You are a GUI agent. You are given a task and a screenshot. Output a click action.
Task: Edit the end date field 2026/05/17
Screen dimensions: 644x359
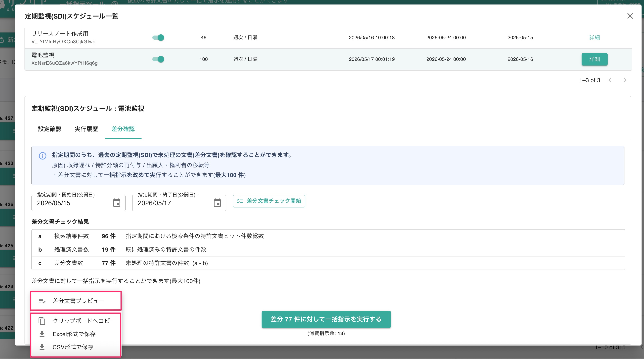pyautogui.click(x=179, y=203)
